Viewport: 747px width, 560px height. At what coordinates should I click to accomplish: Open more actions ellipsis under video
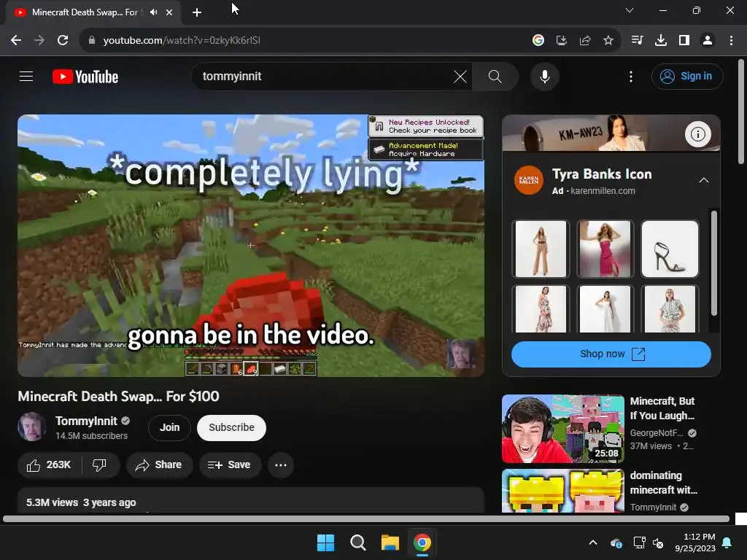click(x=281, y=464)
